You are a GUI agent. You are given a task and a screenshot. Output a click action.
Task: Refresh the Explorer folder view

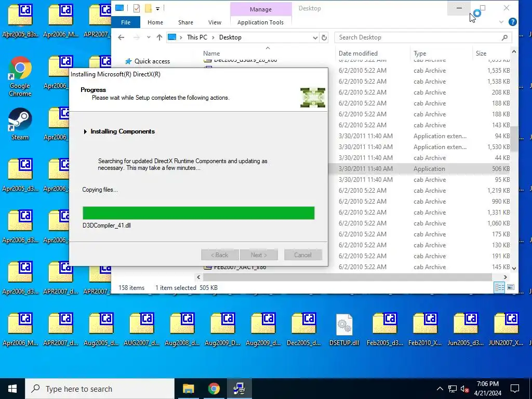tap(324, 37)
